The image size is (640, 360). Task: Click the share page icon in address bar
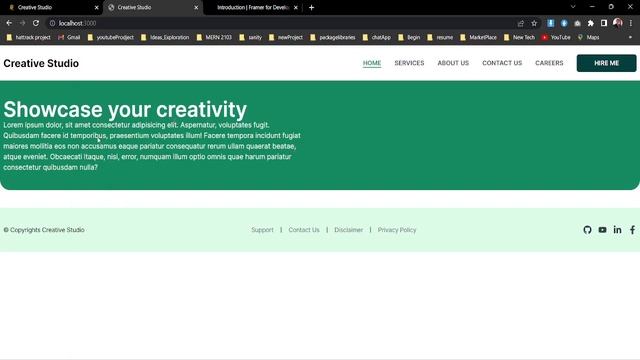520,23
